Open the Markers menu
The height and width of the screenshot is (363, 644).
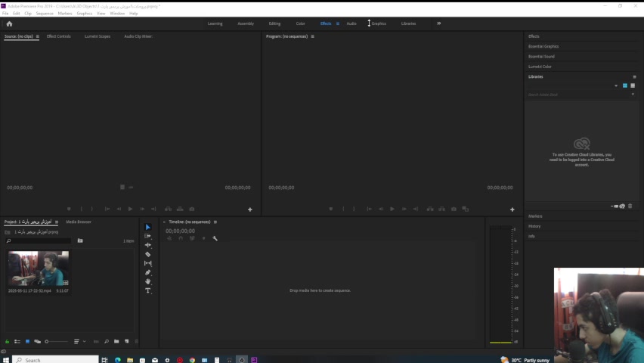[64, 14]
